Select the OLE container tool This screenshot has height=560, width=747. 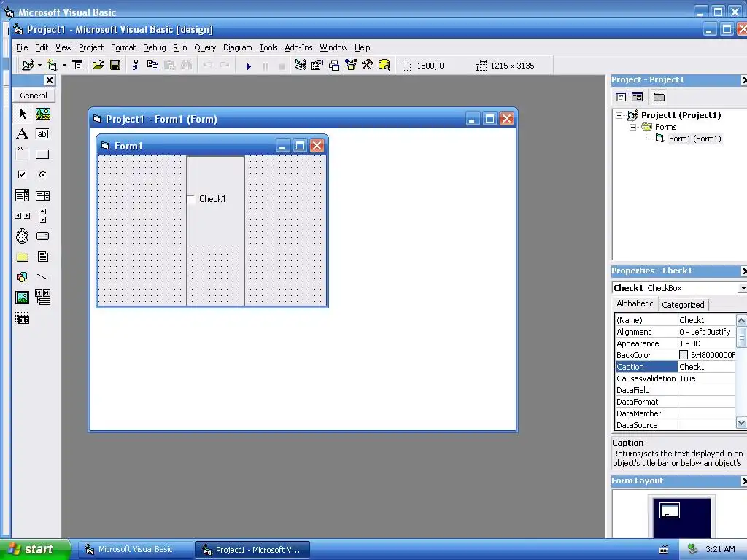23,318
